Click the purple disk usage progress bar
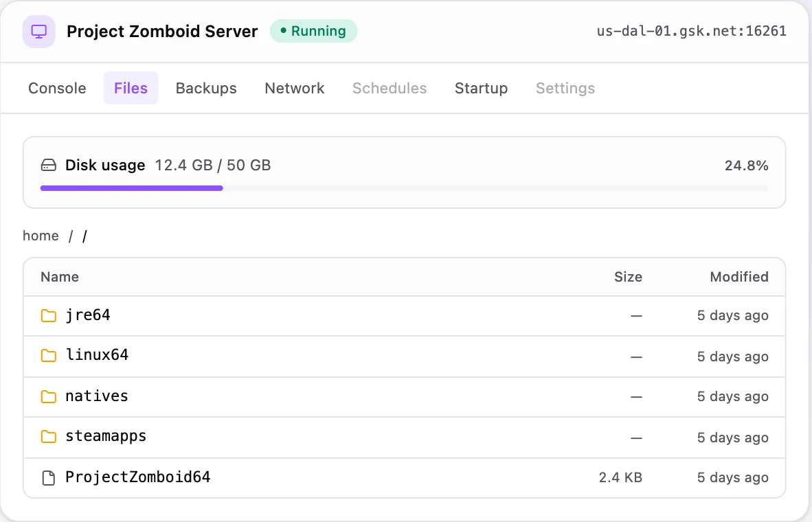The height and width of the screenshot is (522, 812). coord(131,188)
